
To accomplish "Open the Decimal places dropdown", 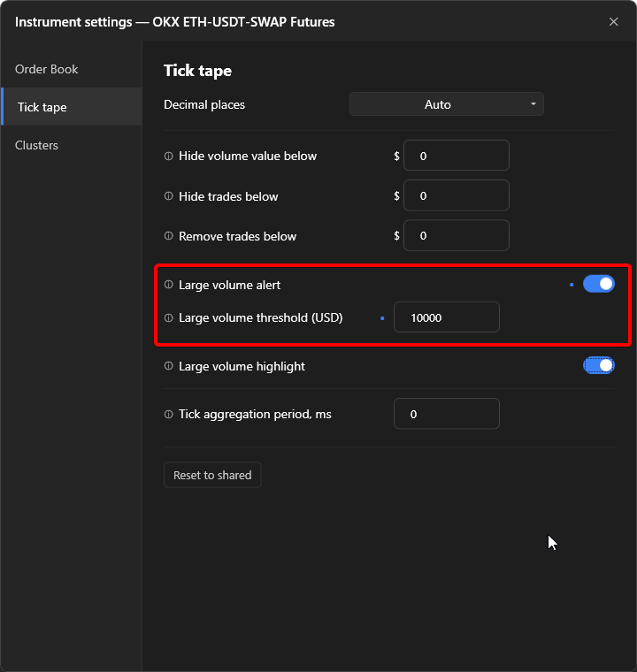I will pyautogui.click(x=447, y=104).
